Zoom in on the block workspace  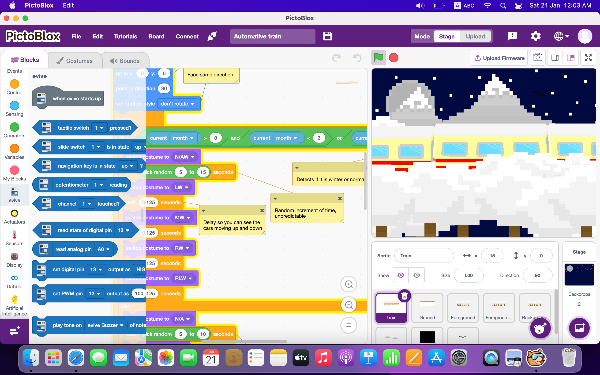click(349, 284)
